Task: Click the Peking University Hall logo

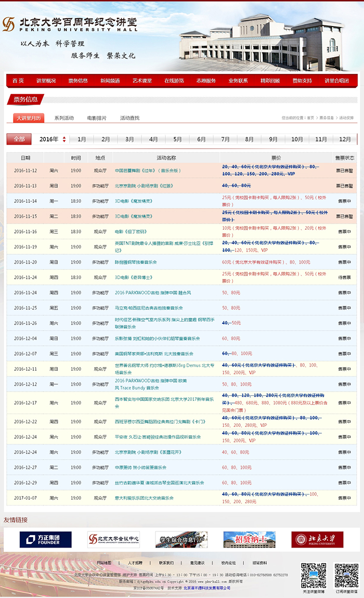Action: (x=70, y=24)
